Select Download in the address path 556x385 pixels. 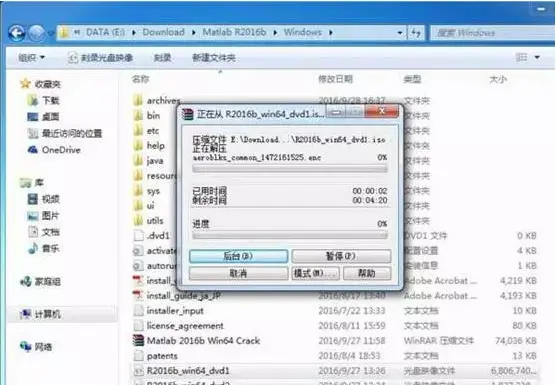163,32
